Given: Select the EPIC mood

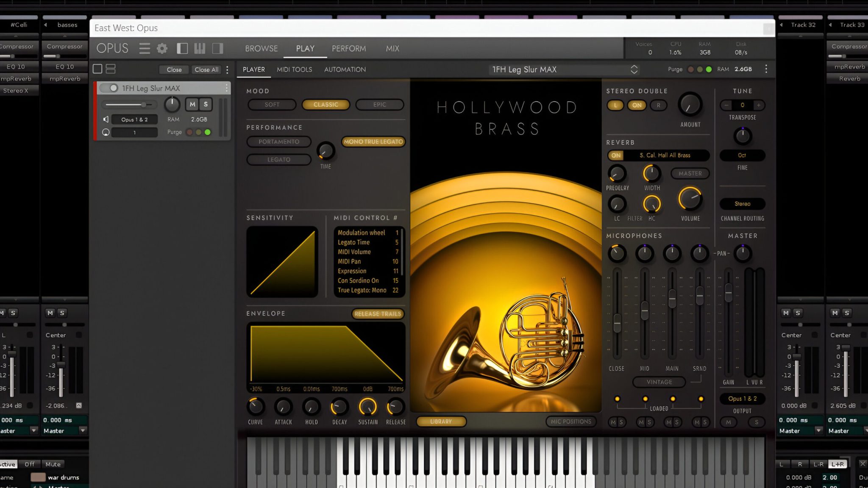Looking at the screenshot, I should click(x=379, y=105).
